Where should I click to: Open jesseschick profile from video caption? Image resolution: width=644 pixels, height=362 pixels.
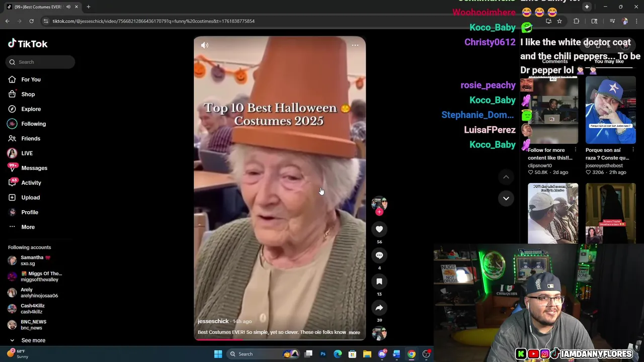click(x=213, y=321)
